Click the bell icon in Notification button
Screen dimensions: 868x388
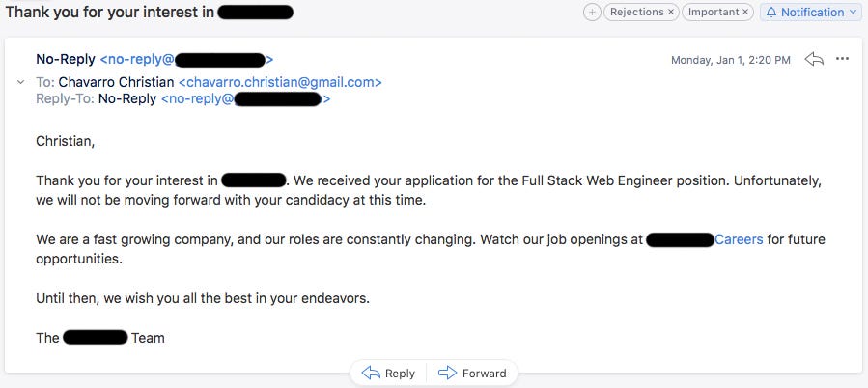pos(771,13)
